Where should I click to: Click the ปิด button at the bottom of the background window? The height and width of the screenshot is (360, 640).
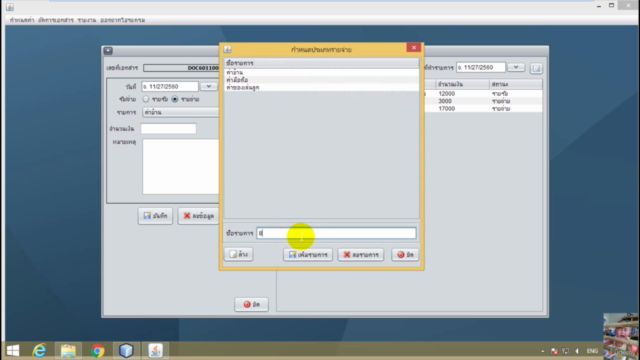click(x=251, y=304)
